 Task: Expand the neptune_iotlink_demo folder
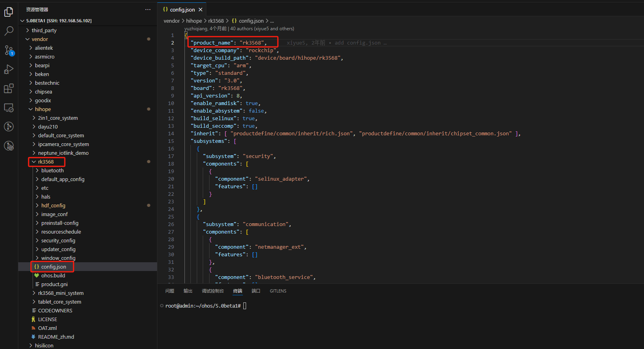click(34, 153)
